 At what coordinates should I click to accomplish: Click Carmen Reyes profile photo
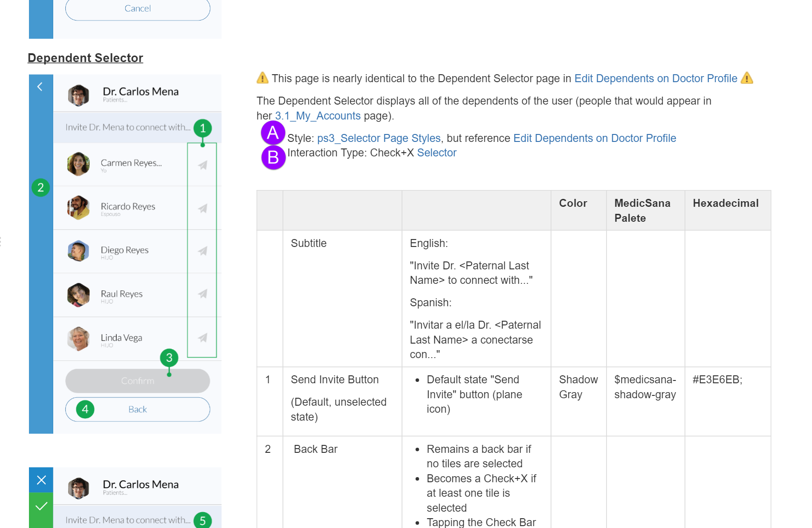78,164
